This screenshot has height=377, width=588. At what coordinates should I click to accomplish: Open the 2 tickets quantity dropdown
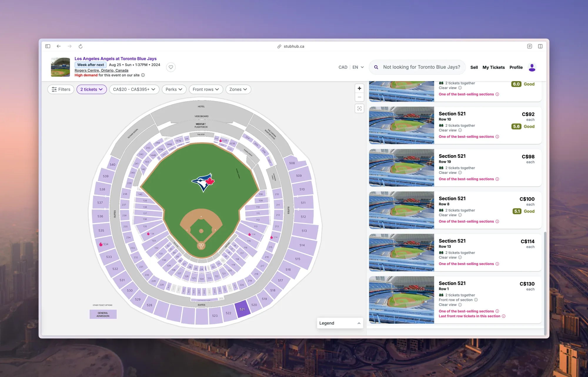tap(91, 89)
